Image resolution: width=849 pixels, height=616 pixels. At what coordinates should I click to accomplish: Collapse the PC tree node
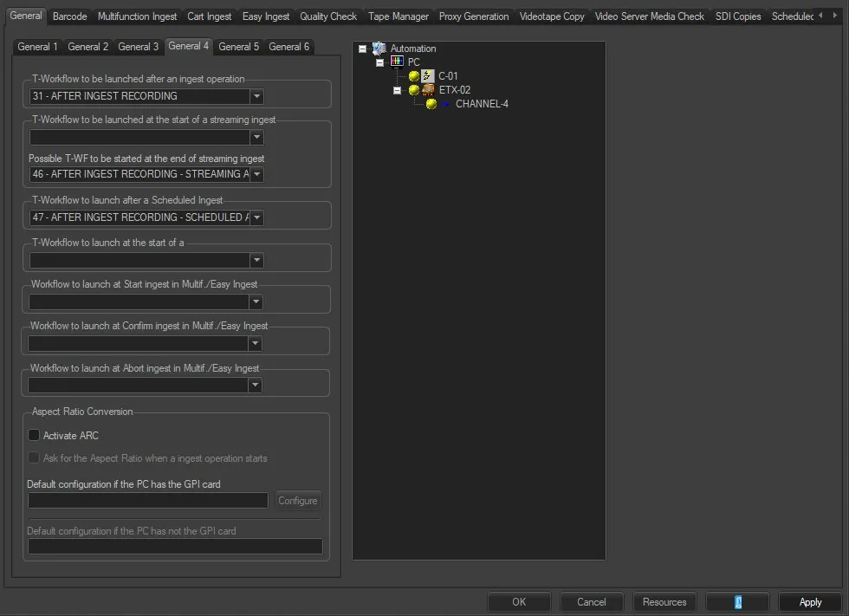[380, 62]
